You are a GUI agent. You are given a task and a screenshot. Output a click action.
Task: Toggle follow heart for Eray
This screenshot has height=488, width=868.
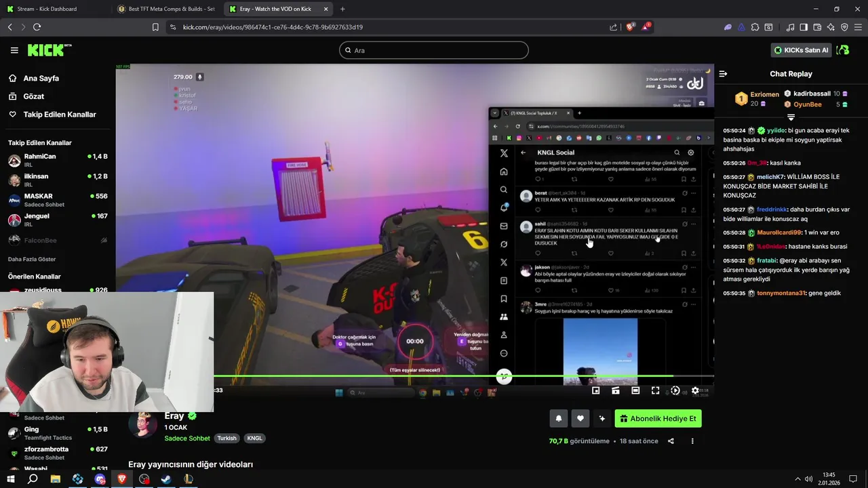click(x=580, y=419)
